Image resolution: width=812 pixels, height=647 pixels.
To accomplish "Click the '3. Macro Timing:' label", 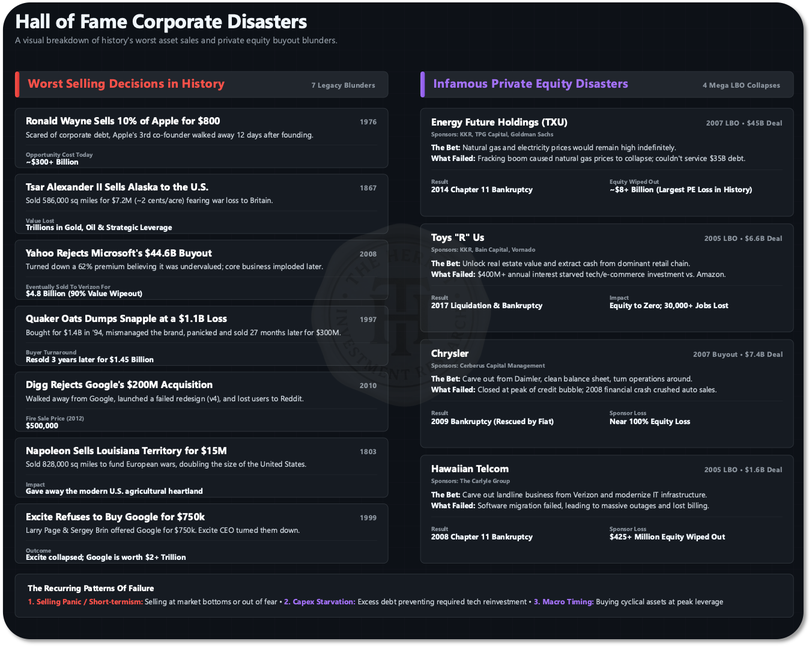I will tap(564, 602).
